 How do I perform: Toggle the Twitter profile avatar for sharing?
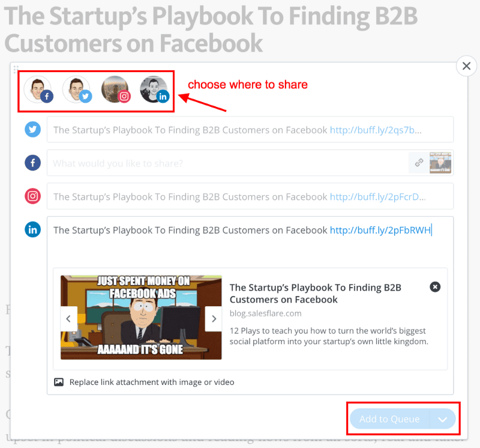(x=77, y=89)
